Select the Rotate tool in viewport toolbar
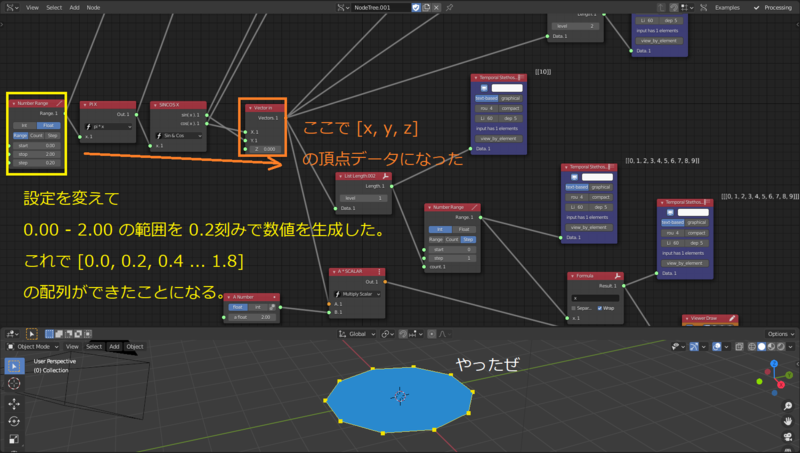The image size is (800, 453). click(x=14, y=421)
